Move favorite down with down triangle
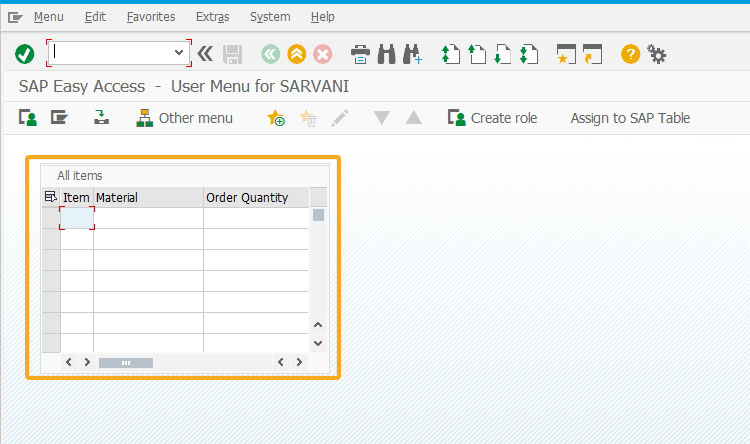Image resolution: width=750 pixels, height=444 pixels. click(x=382, y=118)
